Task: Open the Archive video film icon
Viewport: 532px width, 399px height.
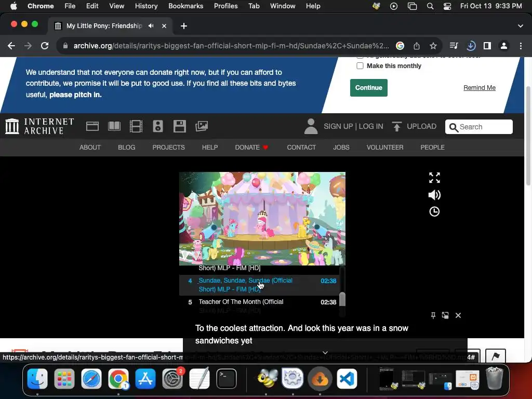Action: [x=136, y=127]
